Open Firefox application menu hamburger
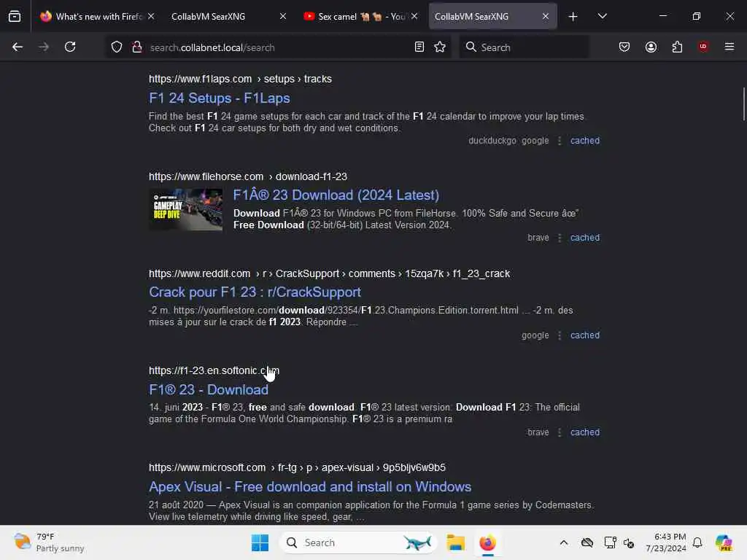 729,47
